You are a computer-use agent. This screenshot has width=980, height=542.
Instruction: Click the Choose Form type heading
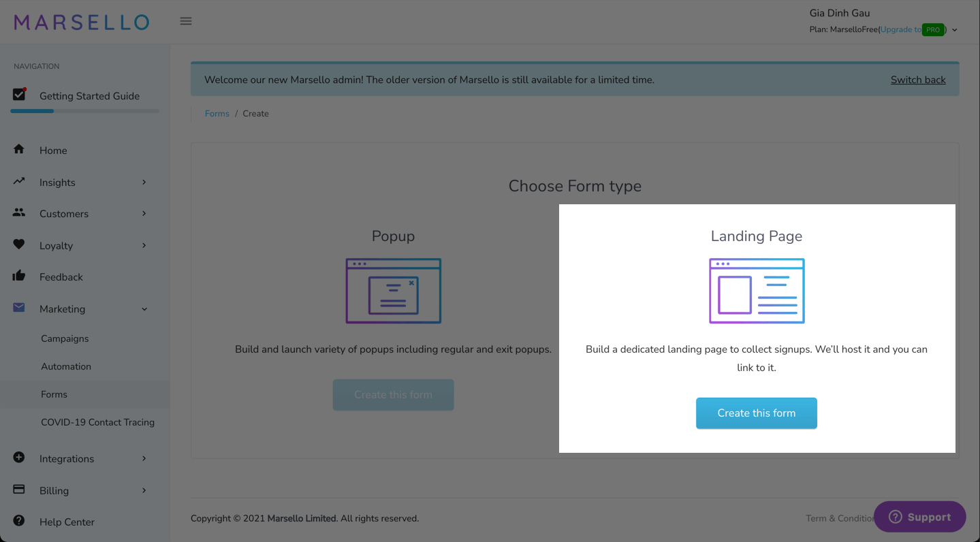(575, 186)
